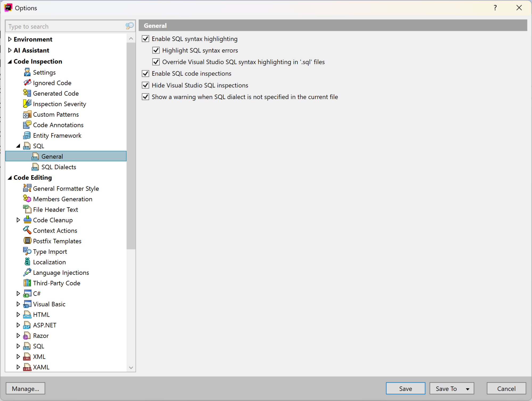Click the XAML file icon

(27, 367)
